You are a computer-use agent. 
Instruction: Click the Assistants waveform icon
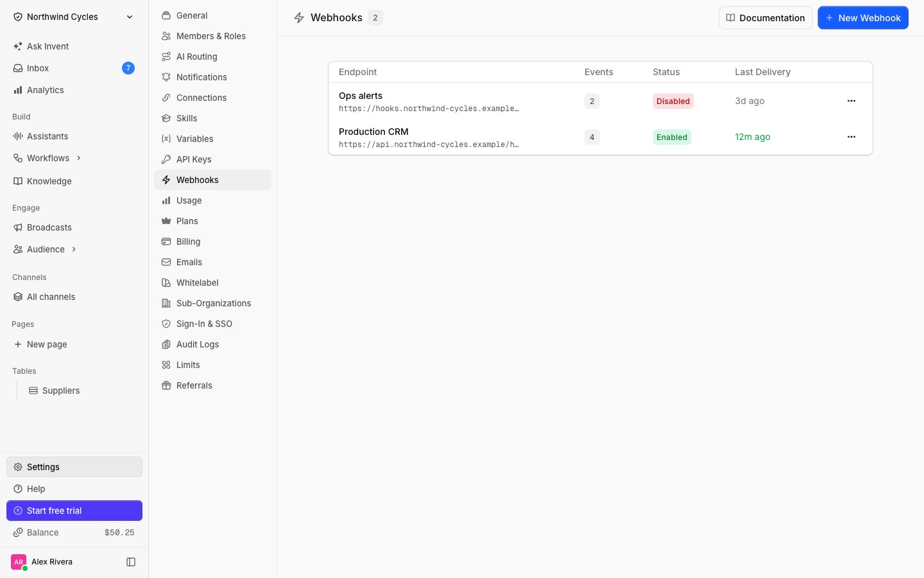click(18, 136)
